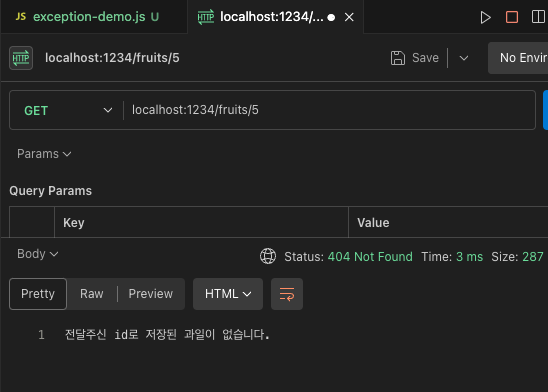Click the request URL input field
548x392 pixels.
pos(329,110)
